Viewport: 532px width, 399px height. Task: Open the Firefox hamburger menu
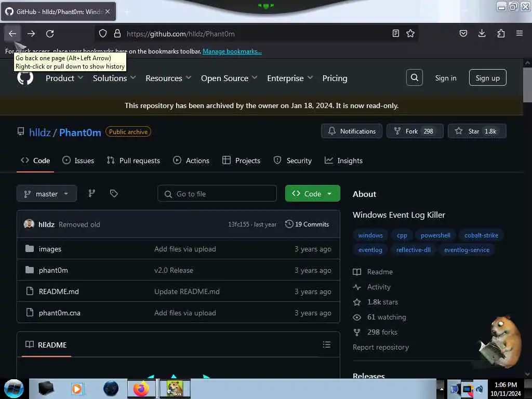click(x=519, y=33)
